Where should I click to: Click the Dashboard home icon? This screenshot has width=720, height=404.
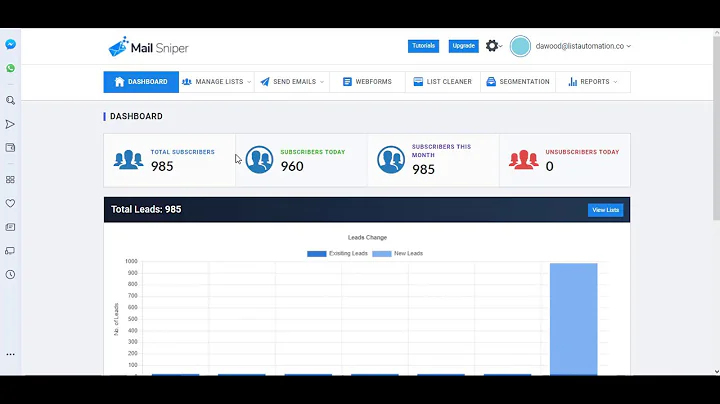click(119, 82)
